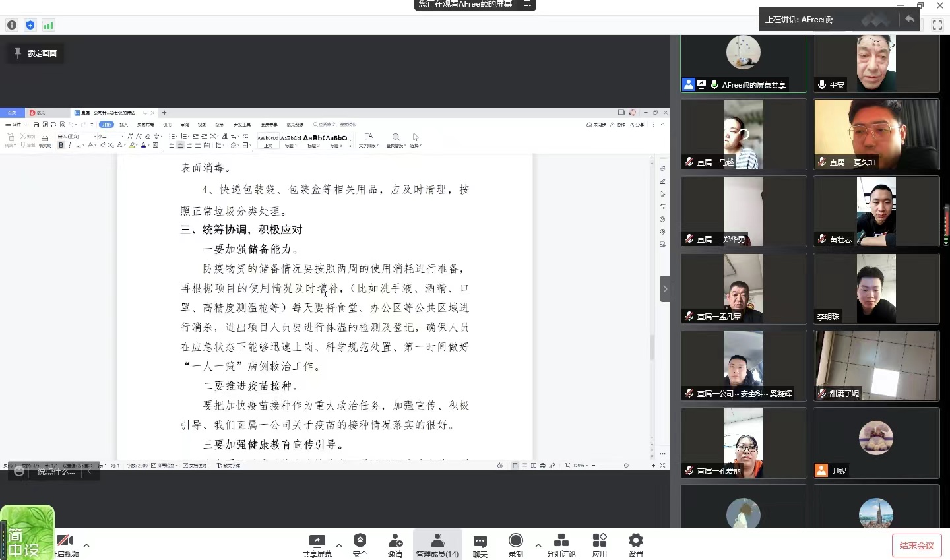
Task: Open 管理成员(14) participants panel
Action: [437, 545]
